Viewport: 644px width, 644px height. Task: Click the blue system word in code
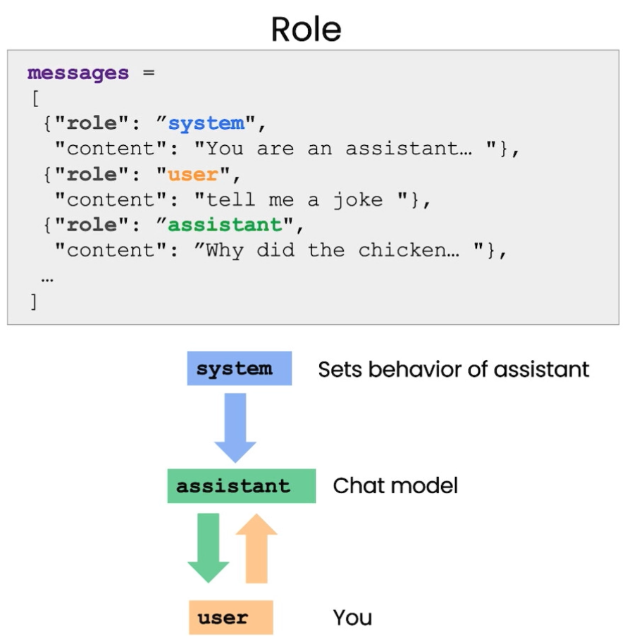click(206, 123)
